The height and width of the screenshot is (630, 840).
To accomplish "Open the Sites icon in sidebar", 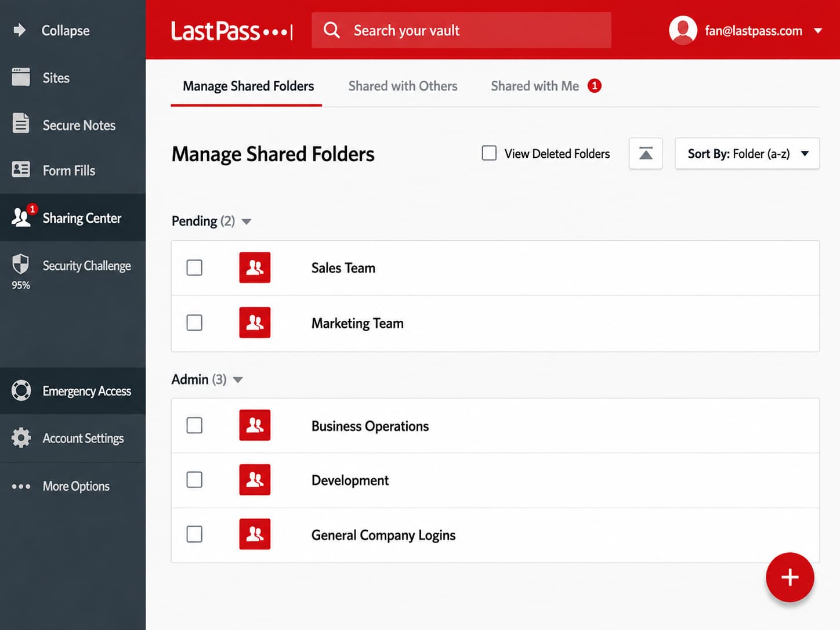I will (21, 77).
